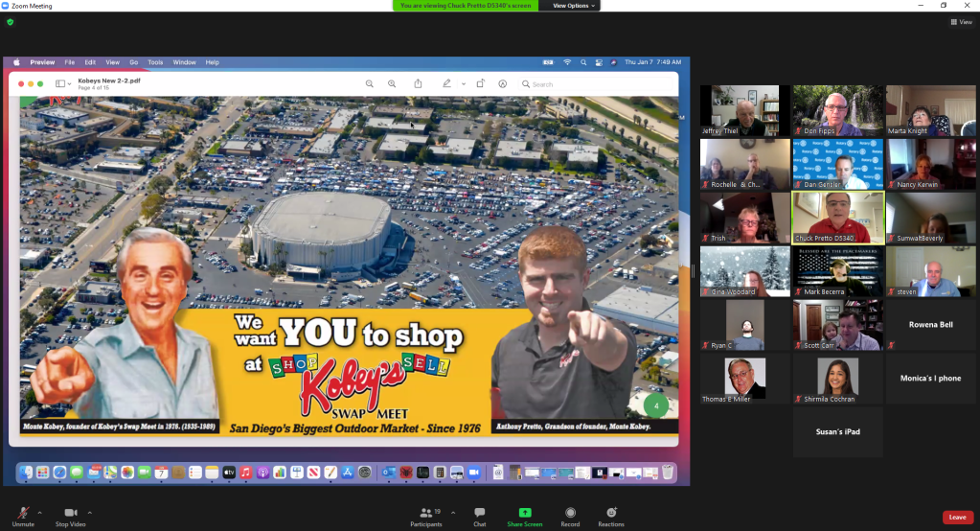The width and height of the screenshot is (980, 531).
Task: Stop Video in Zoom toolbar
Action: [71, 514]
